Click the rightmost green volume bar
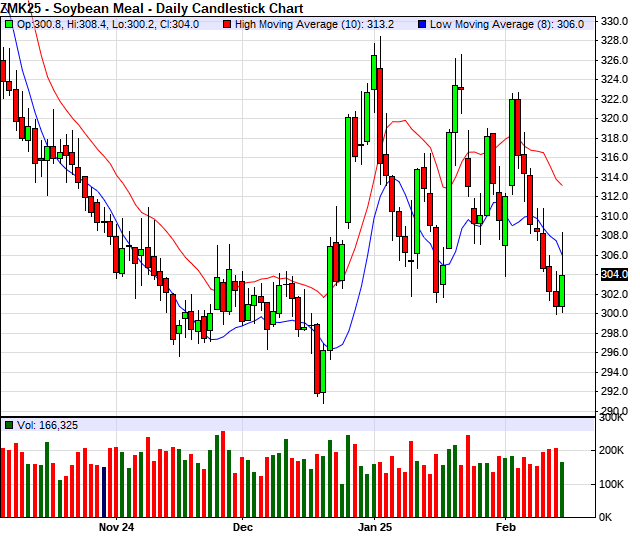This screenshot has width=640, height=536. coord(563,489)
